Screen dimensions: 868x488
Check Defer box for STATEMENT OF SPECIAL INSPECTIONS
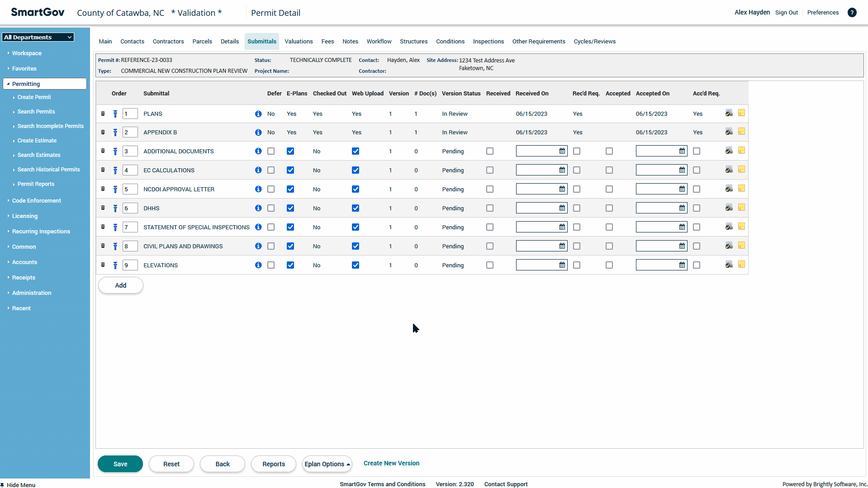pyautogui.click(x=271, y=227)
